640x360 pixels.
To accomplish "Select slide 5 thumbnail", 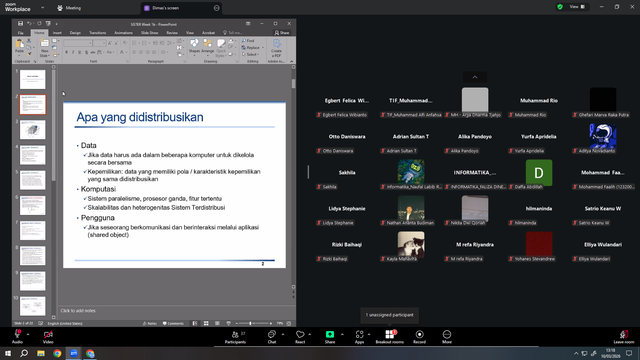I will click(x=33, y=180).
